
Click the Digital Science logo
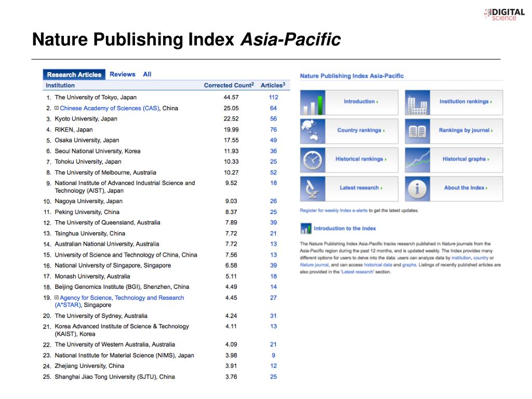tap(504, 15)
